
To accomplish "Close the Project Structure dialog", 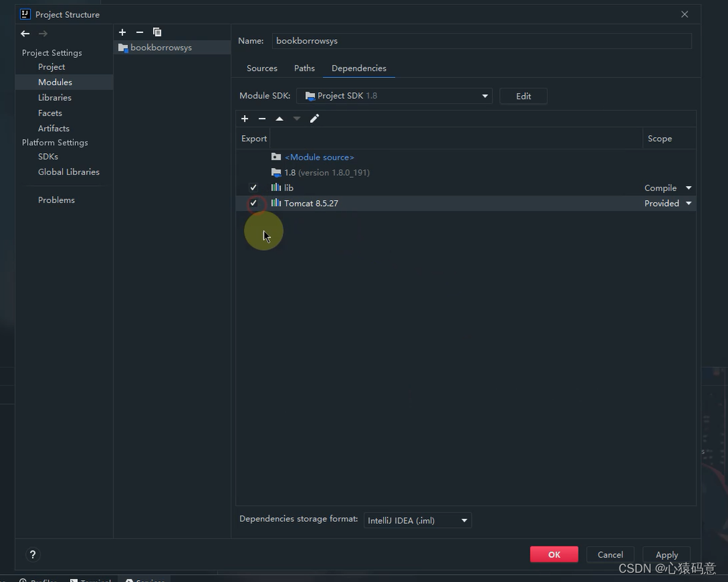I will pos(684,14).
